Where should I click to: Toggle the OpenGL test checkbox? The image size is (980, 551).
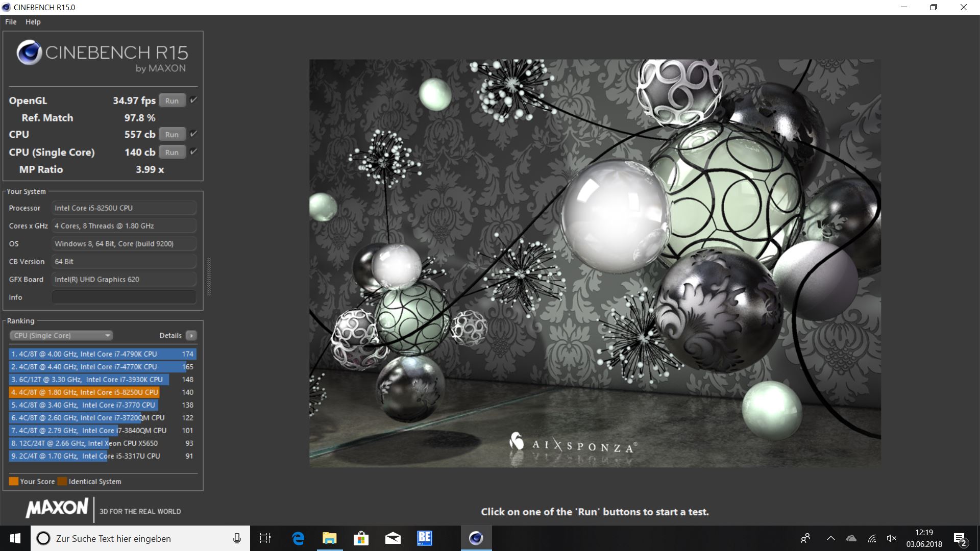193,100
